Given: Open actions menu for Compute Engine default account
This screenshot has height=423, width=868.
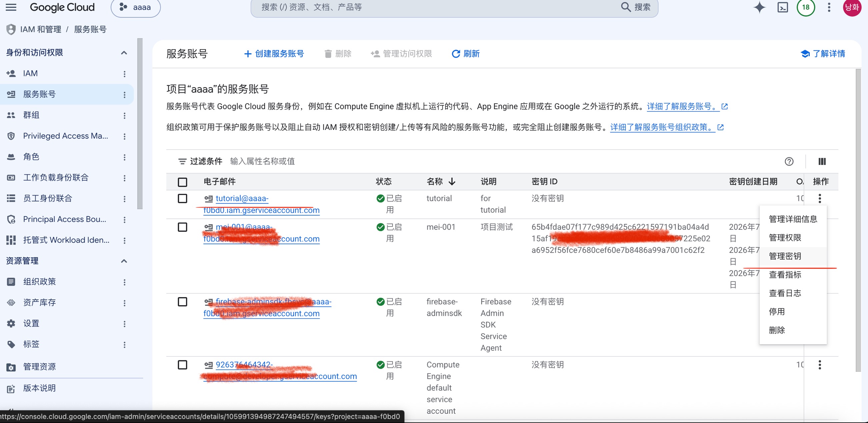Looking at the screenshot, I should (819, 364).
